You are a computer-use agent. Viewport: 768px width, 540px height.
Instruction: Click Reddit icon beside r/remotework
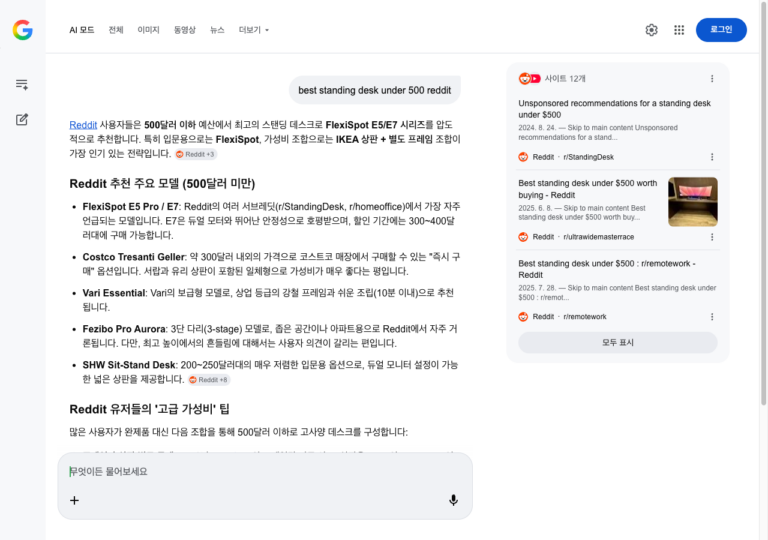pyautogui.click(x=523, y=317)
